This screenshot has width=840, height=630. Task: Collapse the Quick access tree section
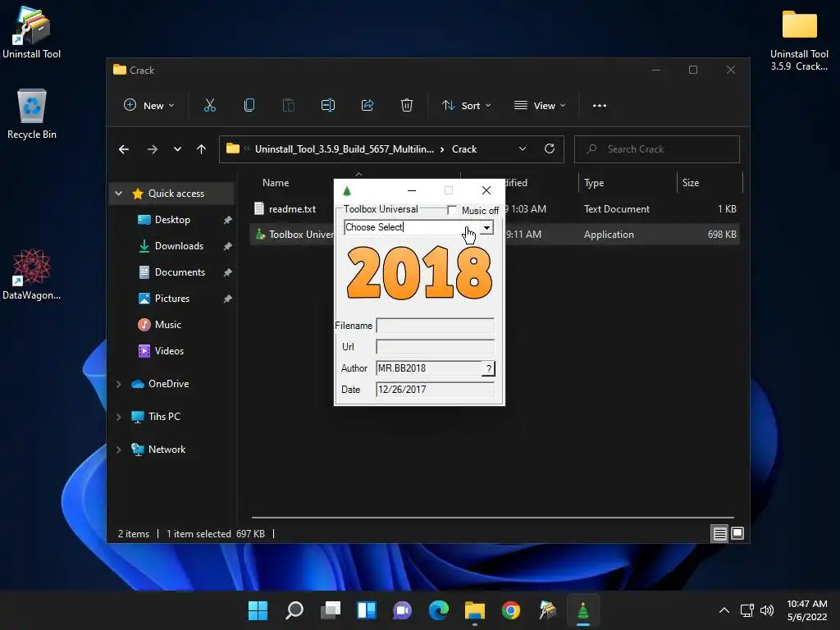(x=119, y=194)
